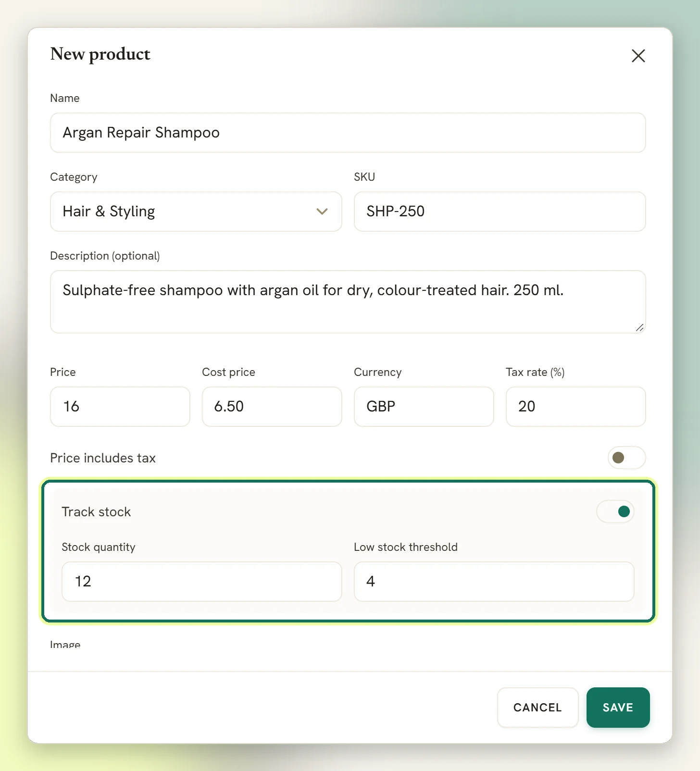The image size is (700, 771).
Task: Click the Tax rate field
Action: tap(575, 407)
